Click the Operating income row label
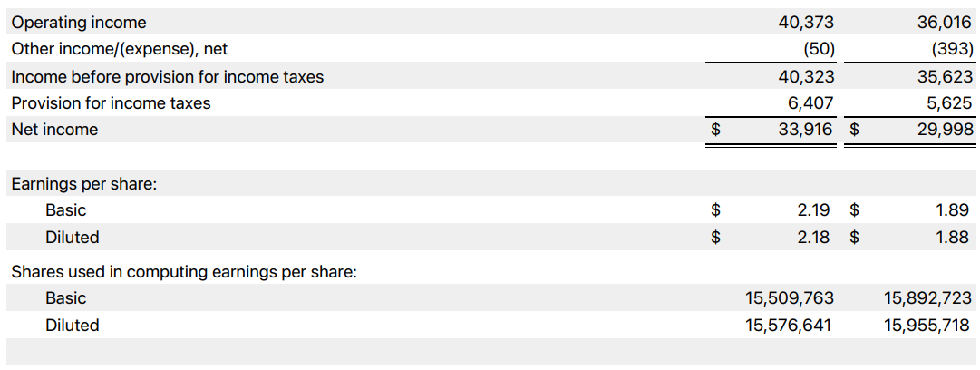Image resolution: width=980 pixels, height=370 pixels. point(78,23)
